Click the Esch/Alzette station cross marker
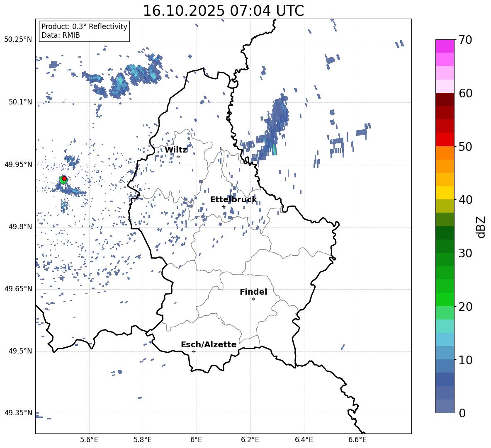This screenshot has width=491, height=448. tap(194, 351)
